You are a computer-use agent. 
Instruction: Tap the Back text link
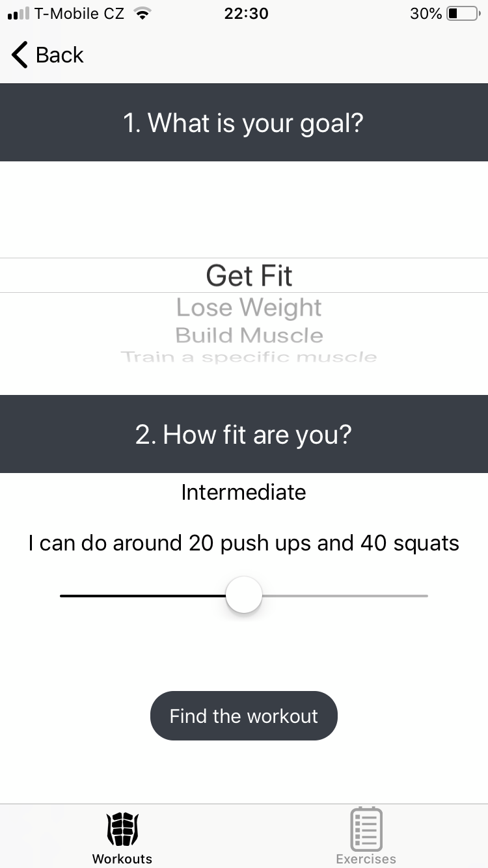tap(59, 55)
